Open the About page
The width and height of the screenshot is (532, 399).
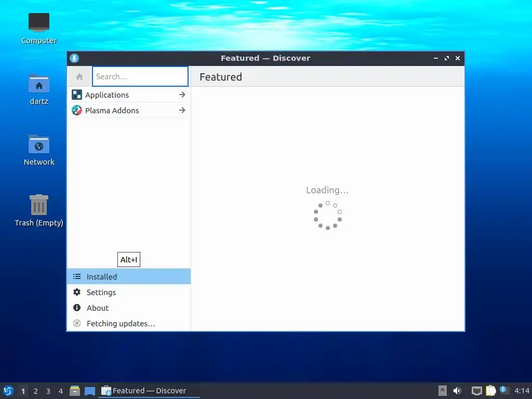click(x=129, y=308)
